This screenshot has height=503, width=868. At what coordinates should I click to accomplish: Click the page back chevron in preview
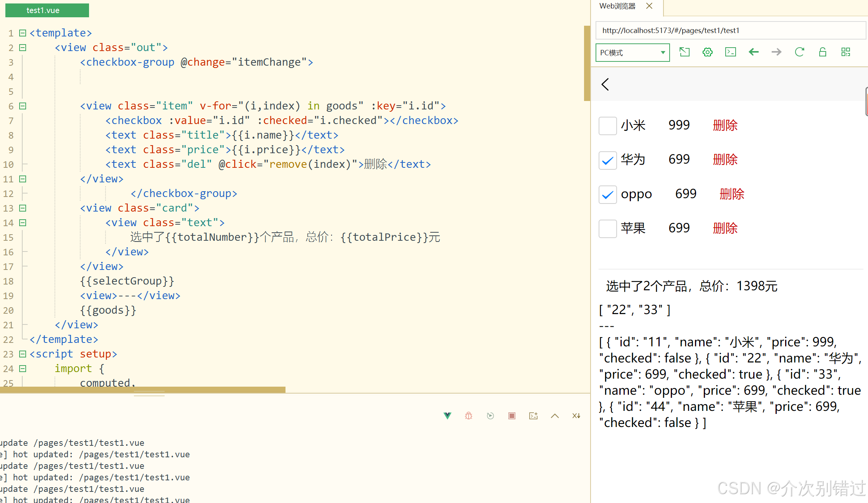605,84
